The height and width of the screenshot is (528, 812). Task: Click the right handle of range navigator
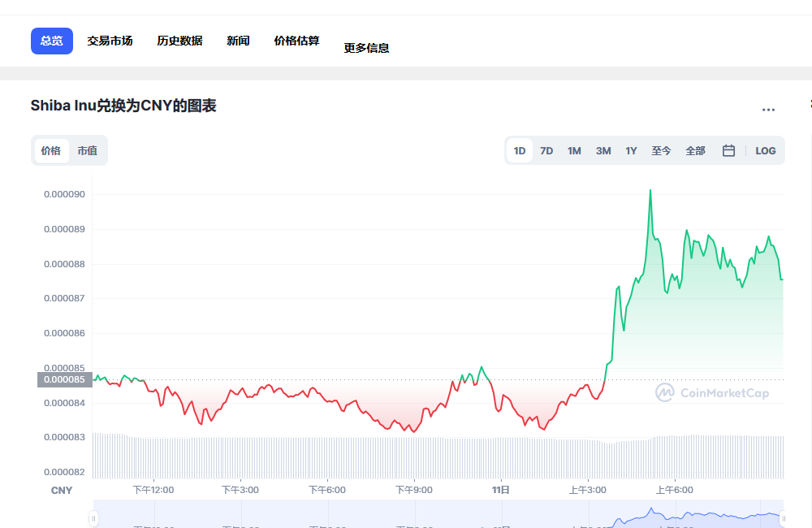pyautogui.click(x=784, y=518)
